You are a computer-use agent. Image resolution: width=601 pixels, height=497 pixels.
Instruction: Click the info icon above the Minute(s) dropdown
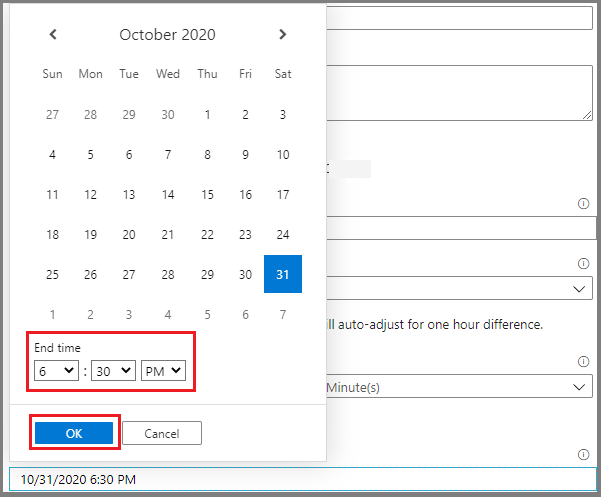(583, 361)
